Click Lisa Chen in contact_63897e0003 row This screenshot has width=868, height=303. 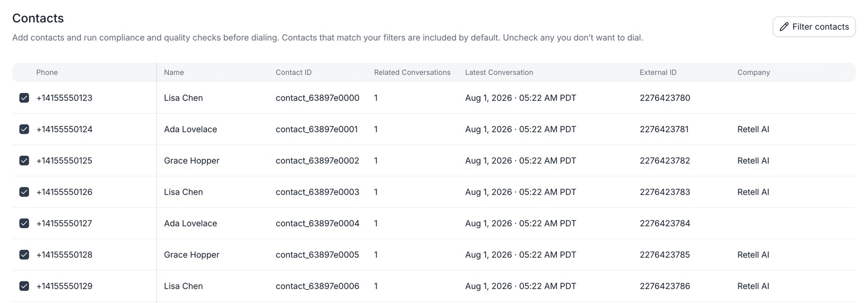tap(183, 192)
